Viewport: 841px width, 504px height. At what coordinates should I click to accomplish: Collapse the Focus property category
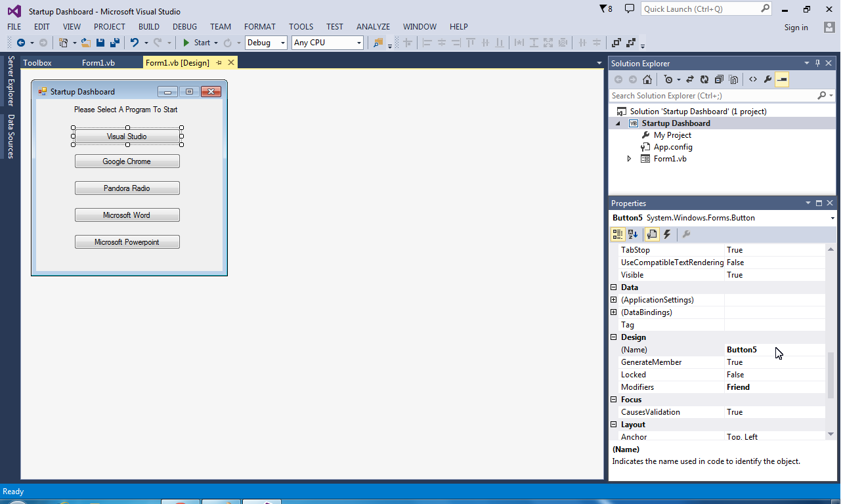tap(614, 400)
